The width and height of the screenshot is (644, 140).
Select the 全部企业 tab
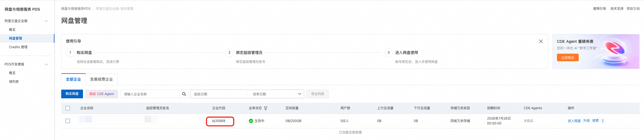click(73, 79)
